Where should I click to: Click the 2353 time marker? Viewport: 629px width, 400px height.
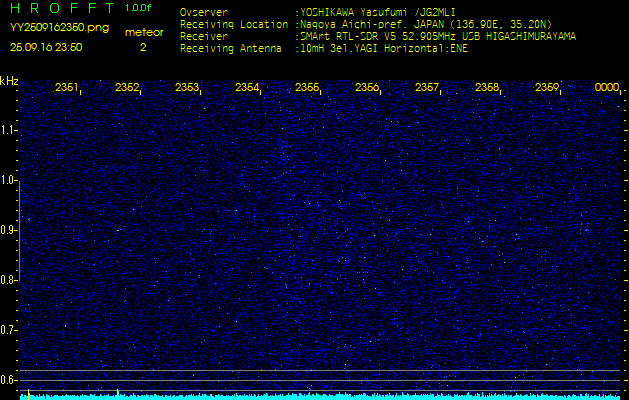(x=187, y=88)
